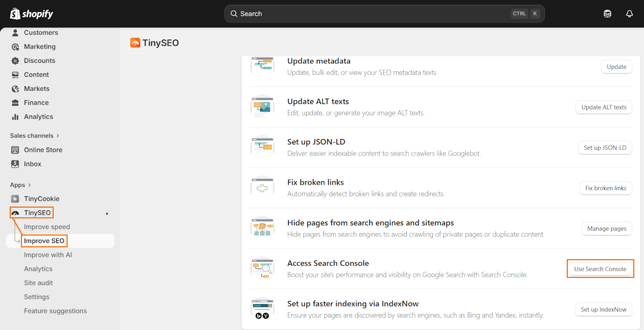The image size is (644, 330).
Task: Click the Analytics bar-chart icon in sidebar
Action: [14, 116]
